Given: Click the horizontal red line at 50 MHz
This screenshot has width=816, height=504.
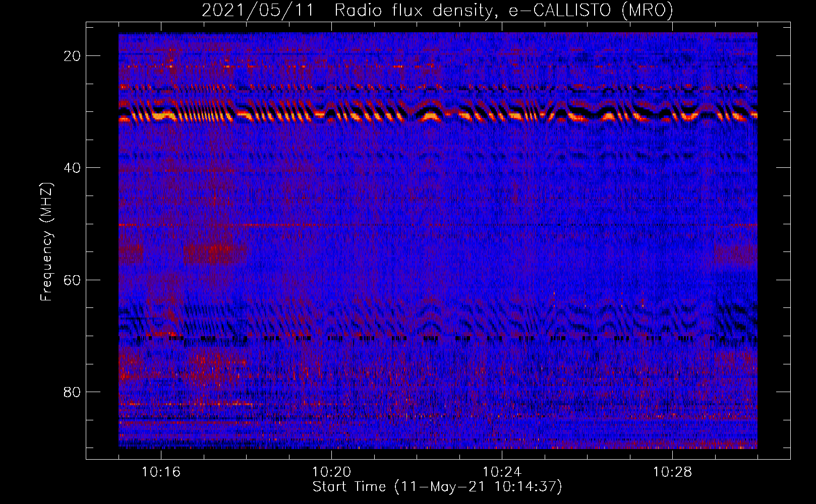Looking at the screenshot, I should pyautogui.click(x=438, y=224).
